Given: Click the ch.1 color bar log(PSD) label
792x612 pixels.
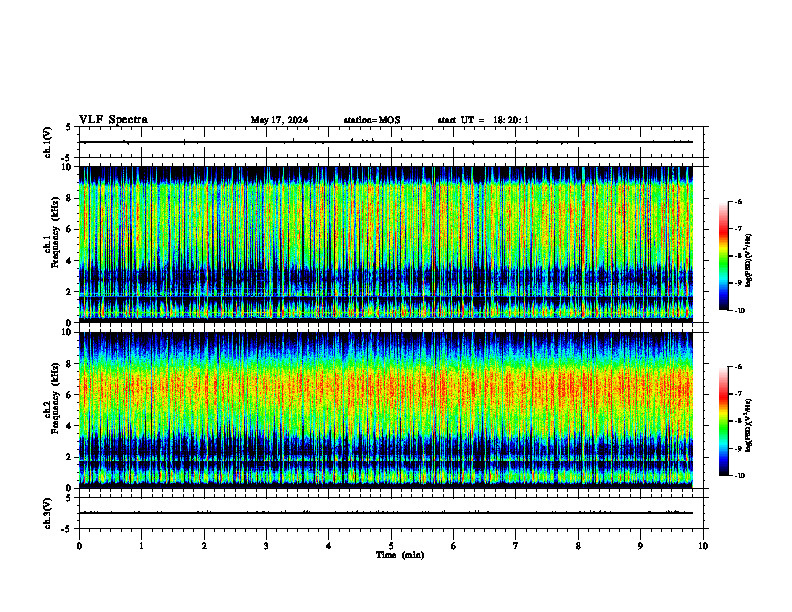Looking at the screenshot, I should tap(749, 260).
